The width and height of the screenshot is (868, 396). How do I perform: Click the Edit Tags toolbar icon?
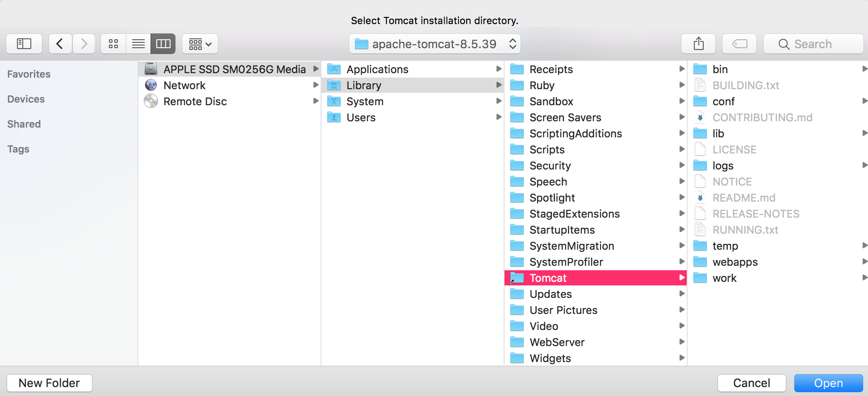tap(739, 44)
